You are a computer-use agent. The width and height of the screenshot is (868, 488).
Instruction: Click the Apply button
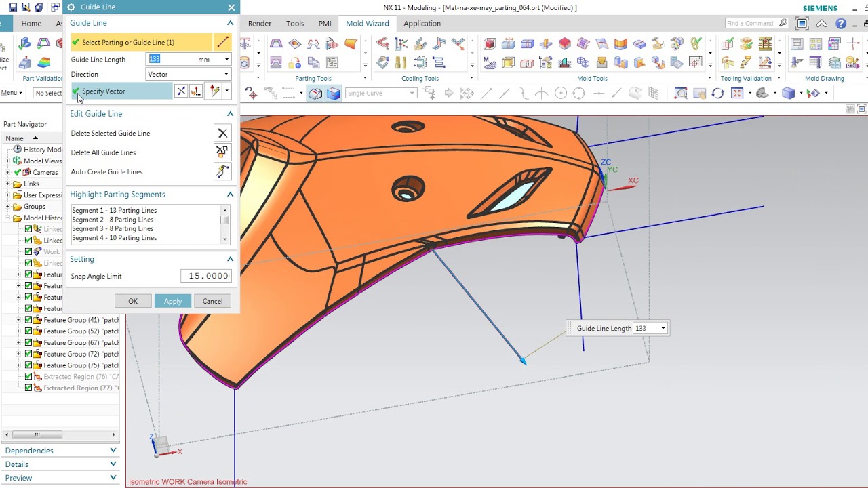pyautogui.click(x=173, y=301)
